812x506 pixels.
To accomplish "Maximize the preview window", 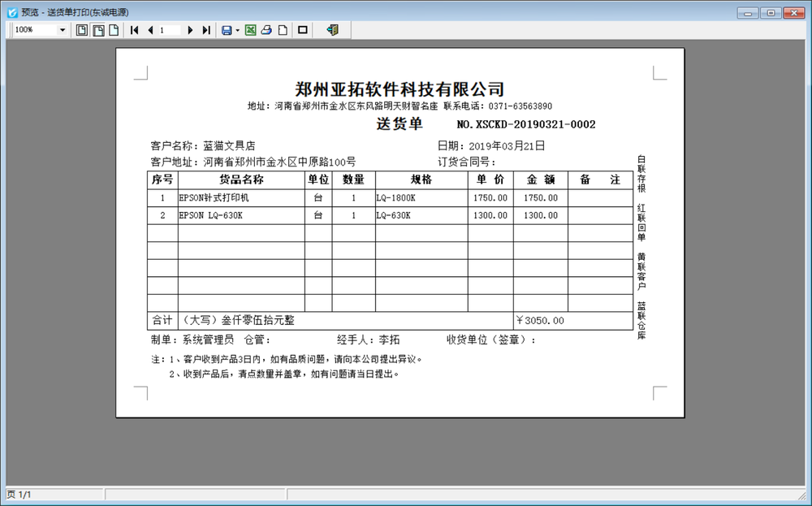I will [x=770, y=12].
